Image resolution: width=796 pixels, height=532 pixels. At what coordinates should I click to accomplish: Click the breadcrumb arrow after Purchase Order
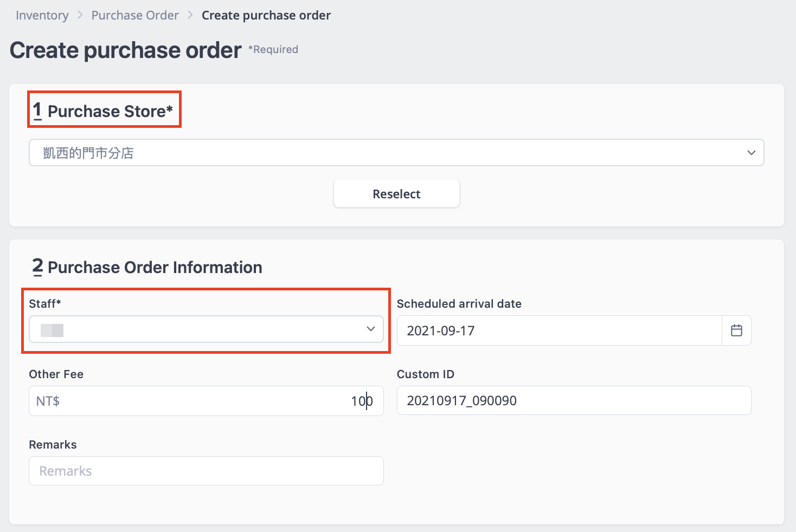point(190,15)
